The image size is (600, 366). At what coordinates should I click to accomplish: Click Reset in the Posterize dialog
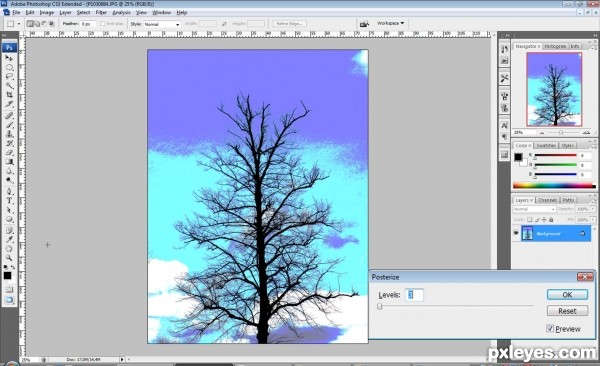point(567,311)
